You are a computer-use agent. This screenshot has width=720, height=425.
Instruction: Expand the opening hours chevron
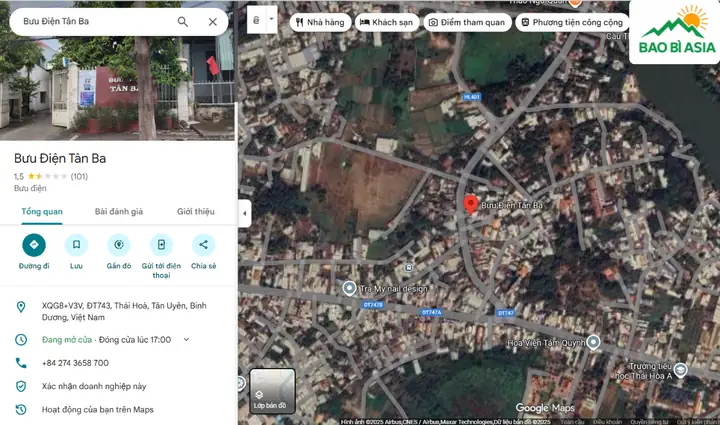(x=186, y=340)
